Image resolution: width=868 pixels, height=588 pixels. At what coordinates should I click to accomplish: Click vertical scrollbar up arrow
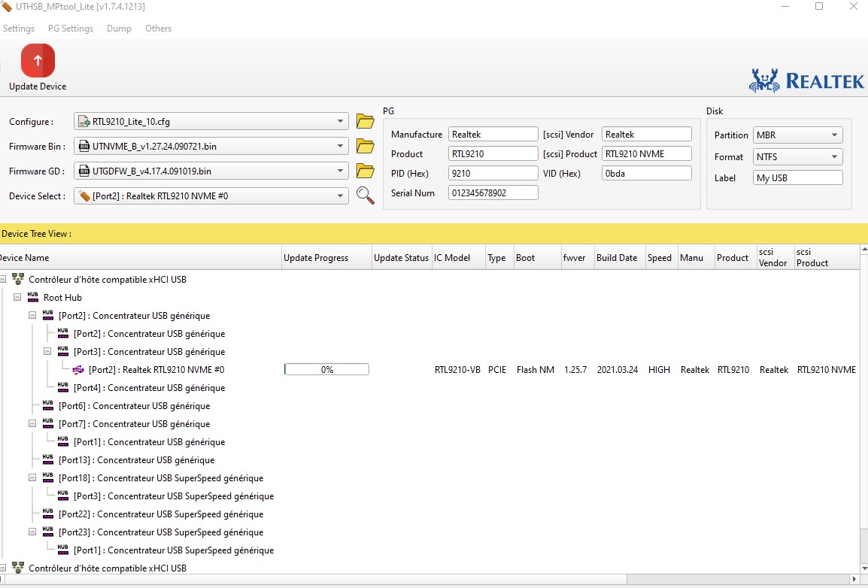click(x=863, y=250)
